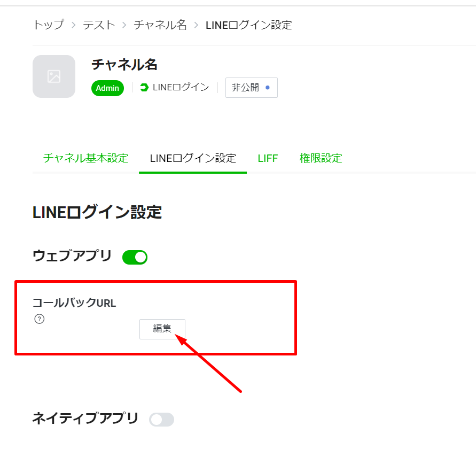
Task: Click the bold チャネル名 channel title
Action: pyautogui.click(x=124, y=65)
